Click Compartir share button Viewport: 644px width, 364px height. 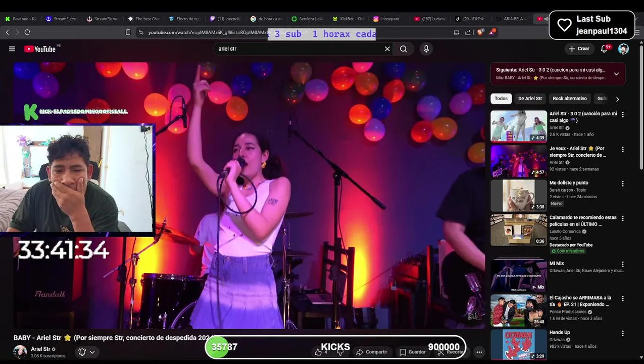[372, 352]
